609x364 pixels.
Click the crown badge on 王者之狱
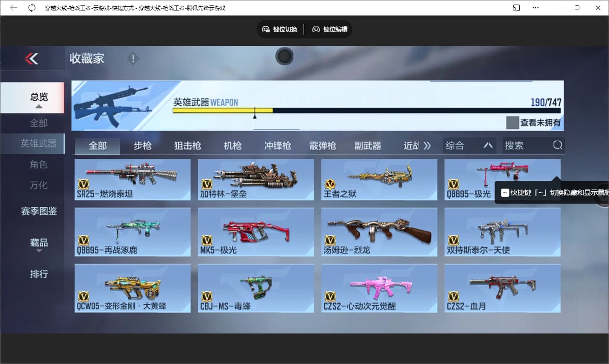330,184
